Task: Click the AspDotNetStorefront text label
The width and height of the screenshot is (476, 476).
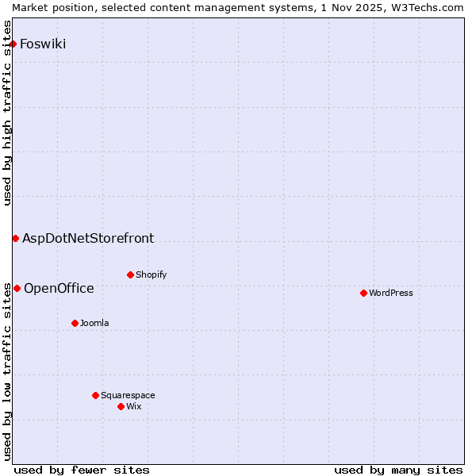Action: click(x=88, y=238)
